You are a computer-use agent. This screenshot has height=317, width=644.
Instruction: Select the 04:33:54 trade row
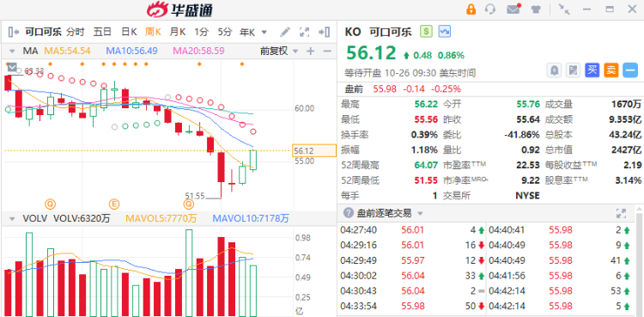413,306
